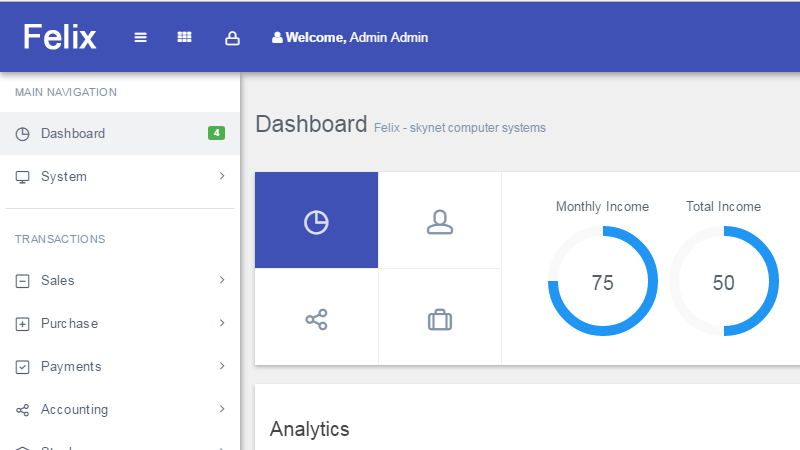Select the pie chart tile
Image resolution: width=800 pixels, height=450 pixels.
[316, 221]
